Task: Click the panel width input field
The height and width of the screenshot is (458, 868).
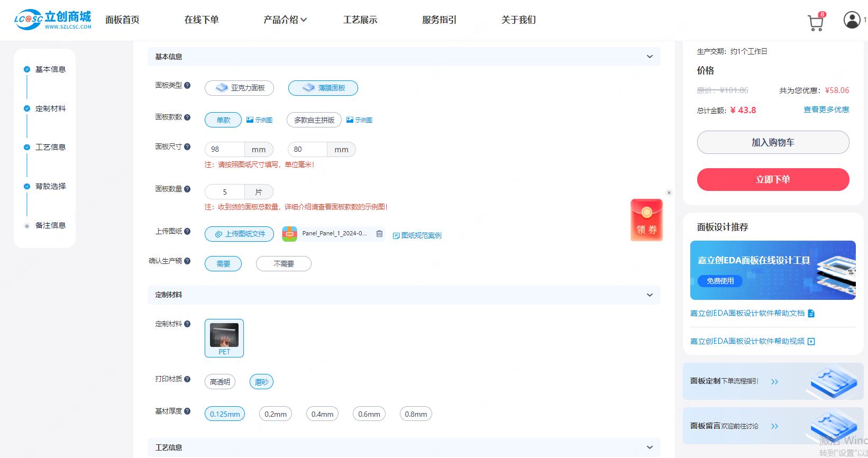Action: 225,150
